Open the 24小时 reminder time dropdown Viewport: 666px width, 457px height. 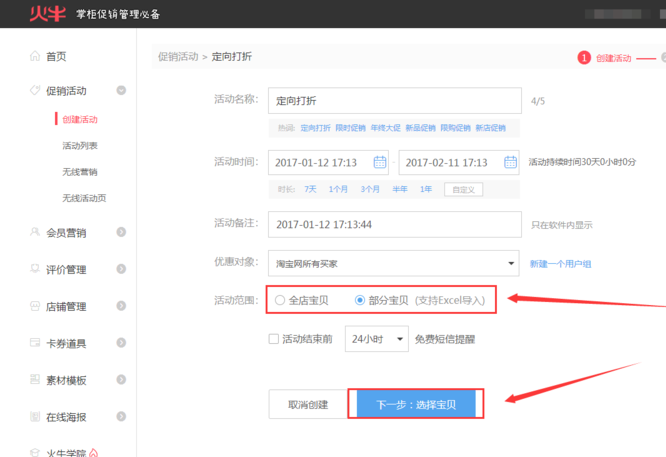377,339
